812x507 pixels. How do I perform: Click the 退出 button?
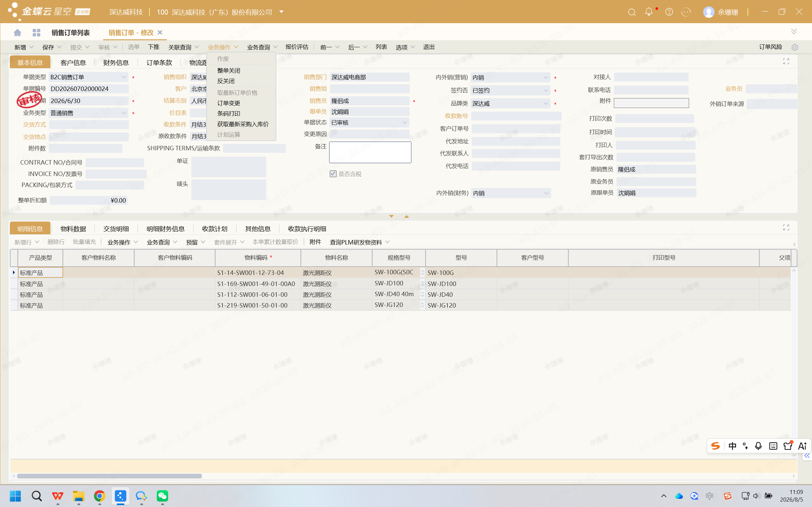coord(429,47)
